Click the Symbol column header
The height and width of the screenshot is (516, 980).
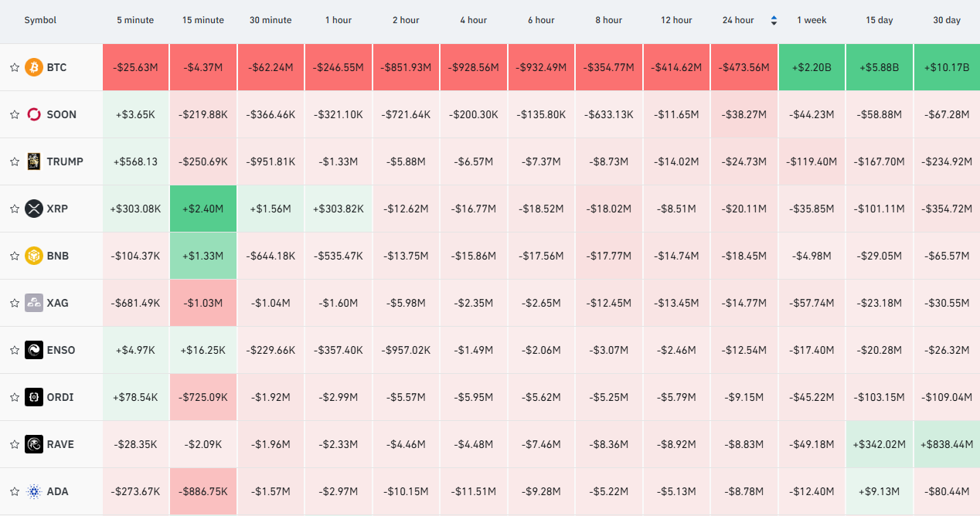(40, 20)
